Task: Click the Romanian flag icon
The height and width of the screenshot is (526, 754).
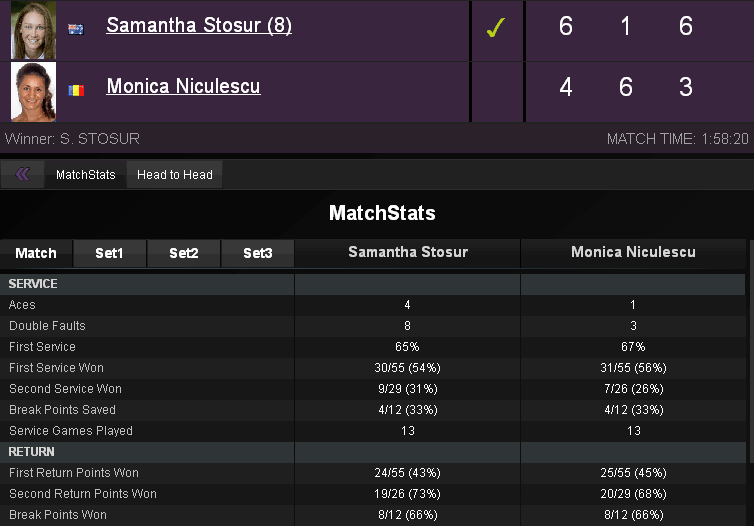Action: [x=76, y=90]
